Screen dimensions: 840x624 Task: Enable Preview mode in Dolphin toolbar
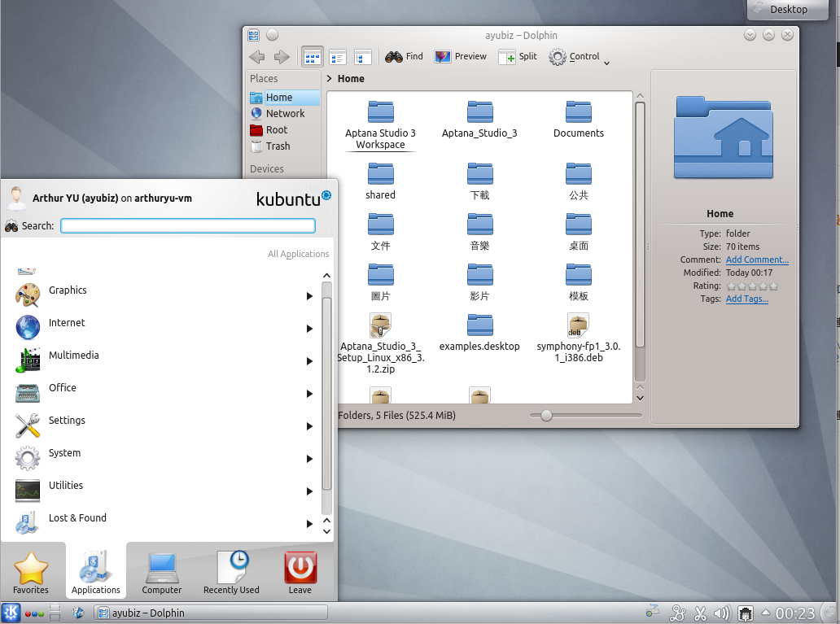[460, 57]
